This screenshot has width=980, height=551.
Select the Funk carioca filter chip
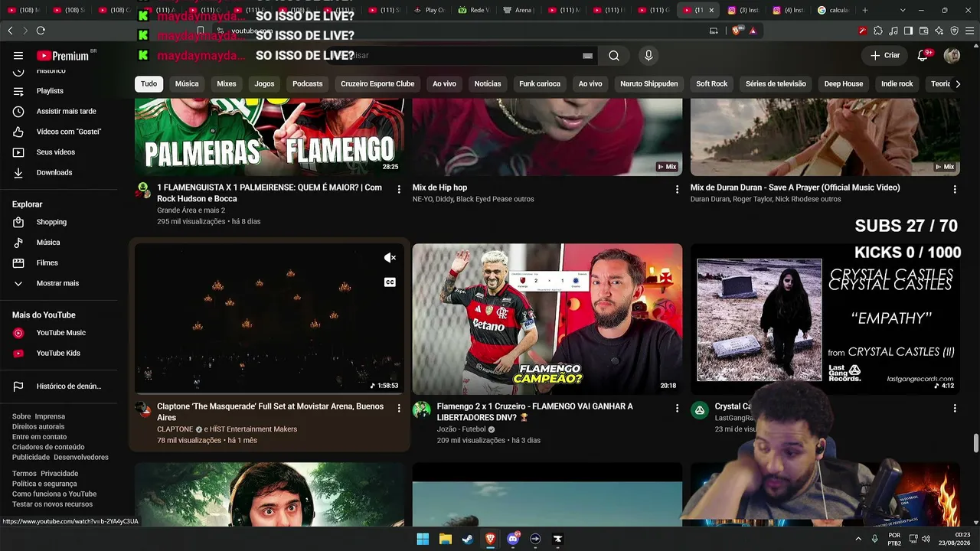pyautogui.click(x=540, y=84)
